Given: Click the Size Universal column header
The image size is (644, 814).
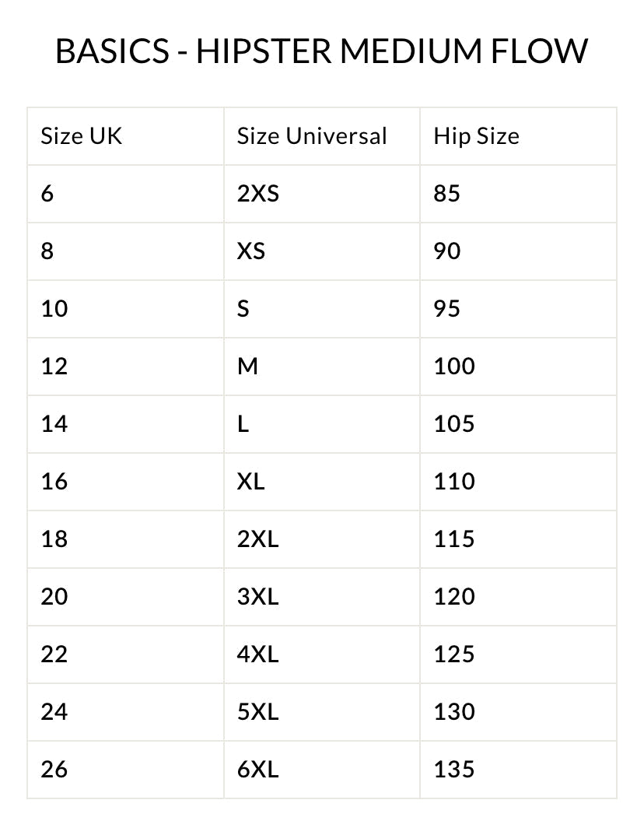Looking at the screenshot, I should pos(311,136).
